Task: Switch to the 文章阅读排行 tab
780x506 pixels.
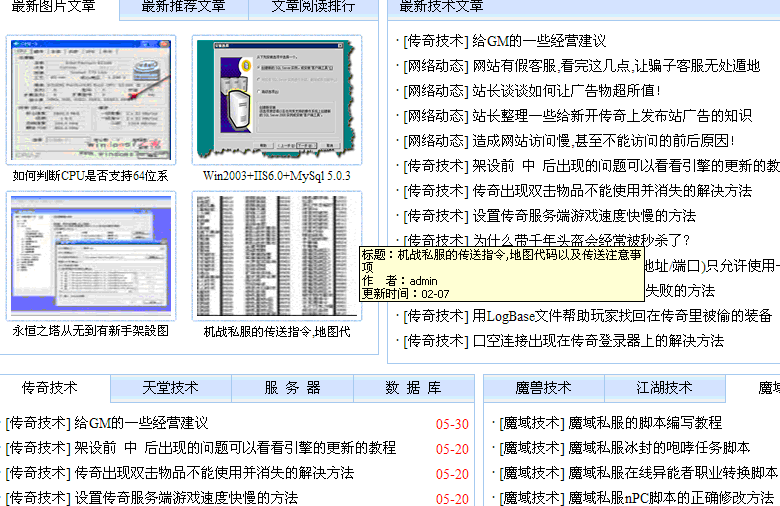Action: point(312,7)
